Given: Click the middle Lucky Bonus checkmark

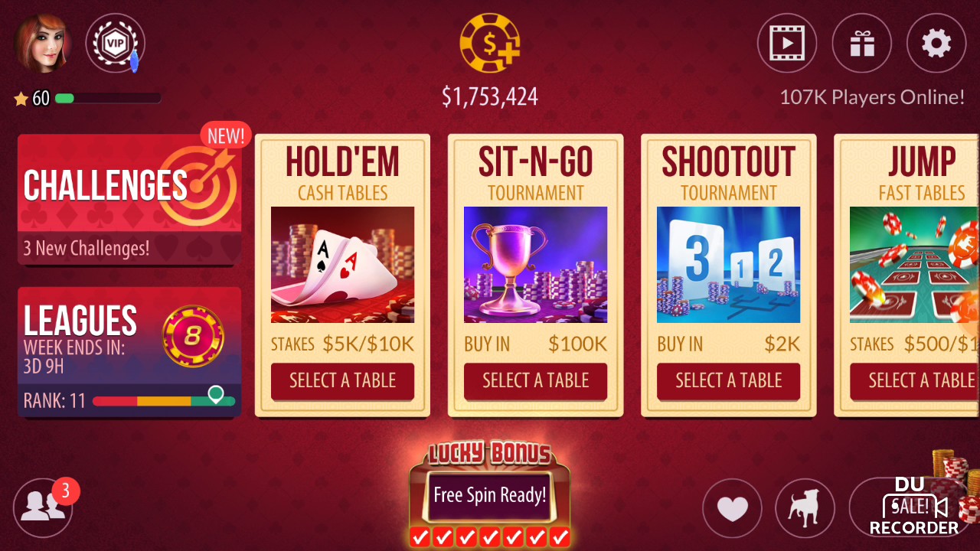Looking at the screenshot, I should click(x=490, y=536).
